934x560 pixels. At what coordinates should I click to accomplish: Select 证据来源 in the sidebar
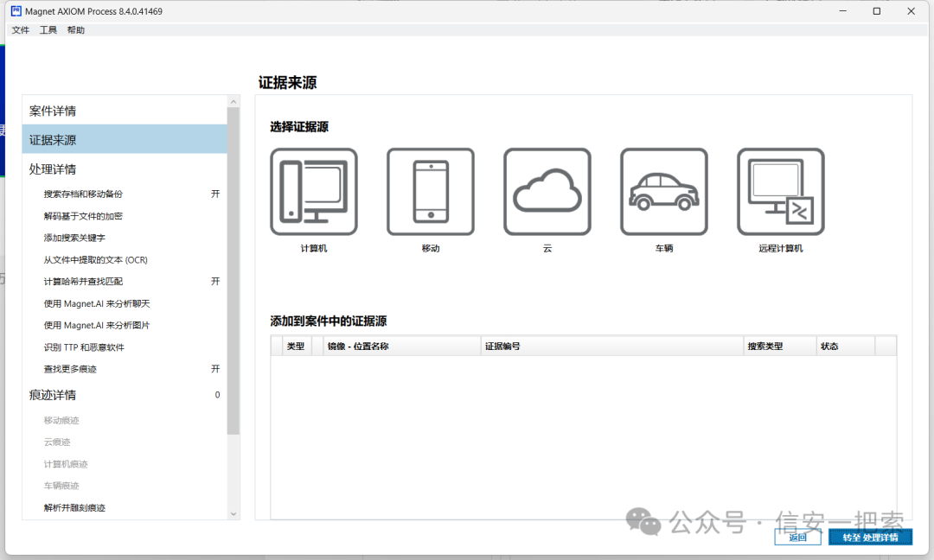click(125, 140)
